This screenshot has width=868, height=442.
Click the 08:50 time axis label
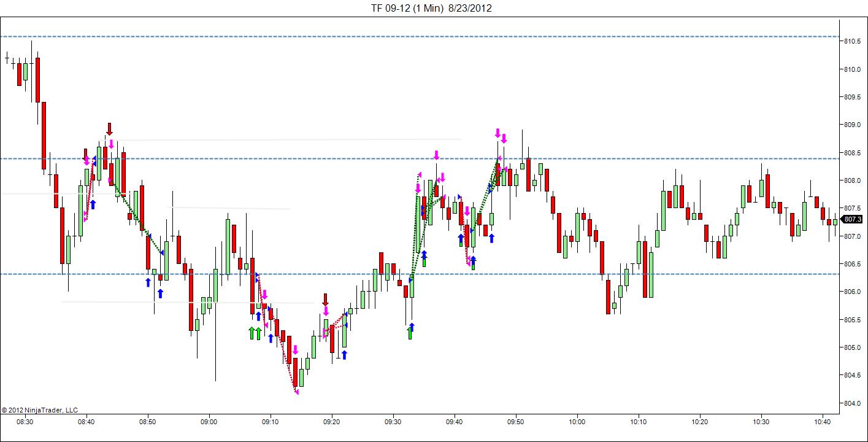147,422
